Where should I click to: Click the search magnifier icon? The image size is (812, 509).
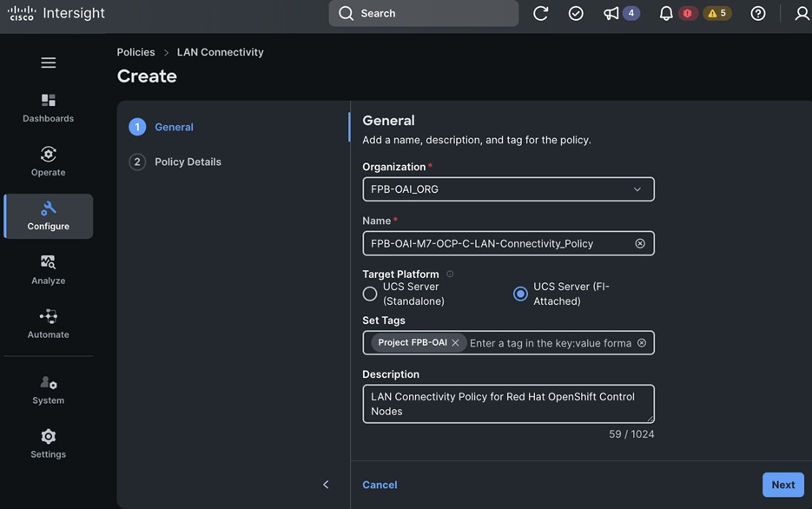click(x=346, y=13)
